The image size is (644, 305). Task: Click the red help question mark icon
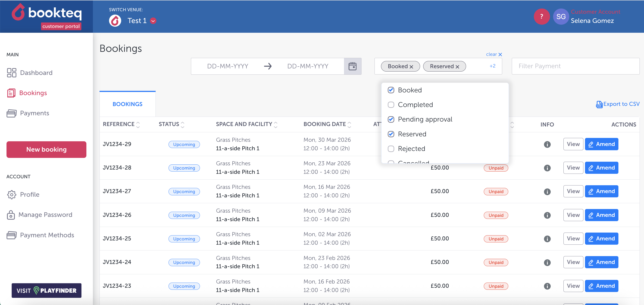click(x=541, y=17)
